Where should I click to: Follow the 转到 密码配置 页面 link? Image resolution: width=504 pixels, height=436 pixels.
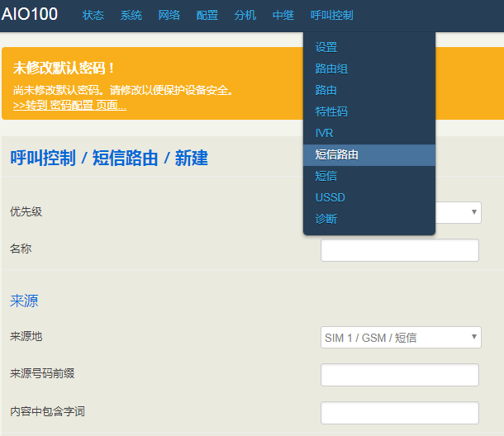[x=69, y=105]
